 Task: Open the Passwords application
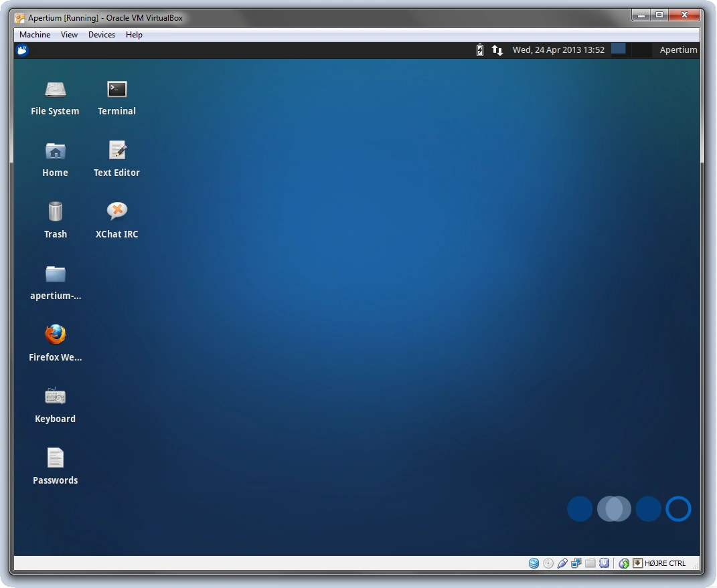55,458
